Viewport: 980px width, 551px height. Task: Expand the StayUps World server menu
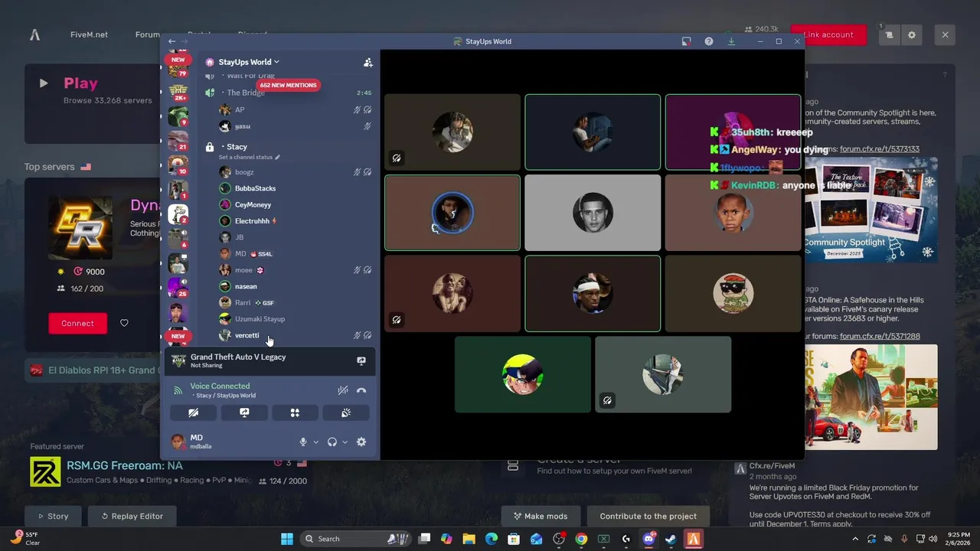[249, 62]
